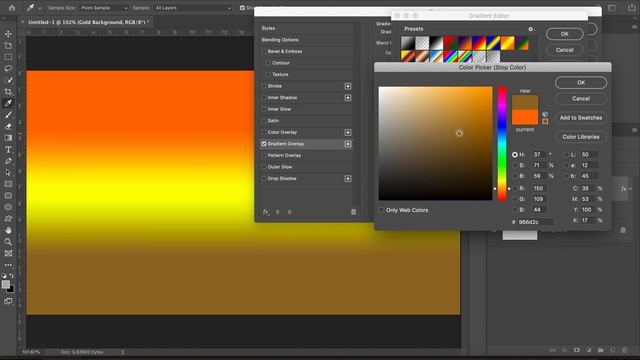Select the Gradient tool

point(8,138)
